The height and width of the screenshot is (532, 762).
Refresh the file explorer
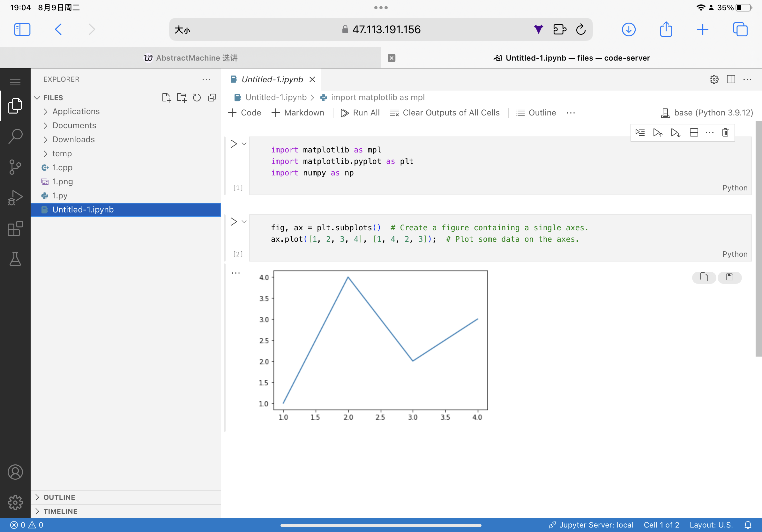(197, 98)
